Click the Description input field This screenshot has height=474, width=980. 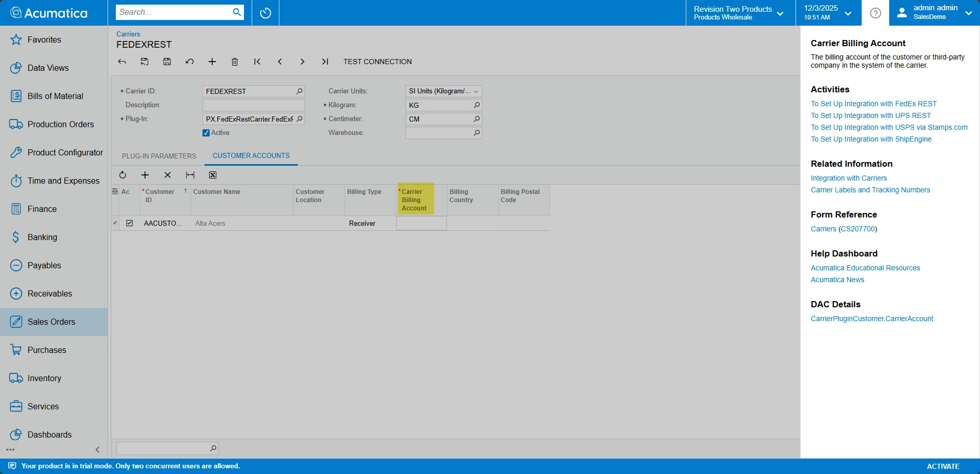(x=254, y=105)
